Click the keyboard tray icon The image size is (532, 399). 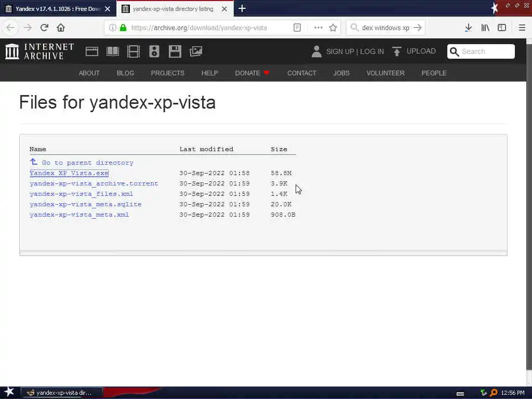tap(460, 394)
